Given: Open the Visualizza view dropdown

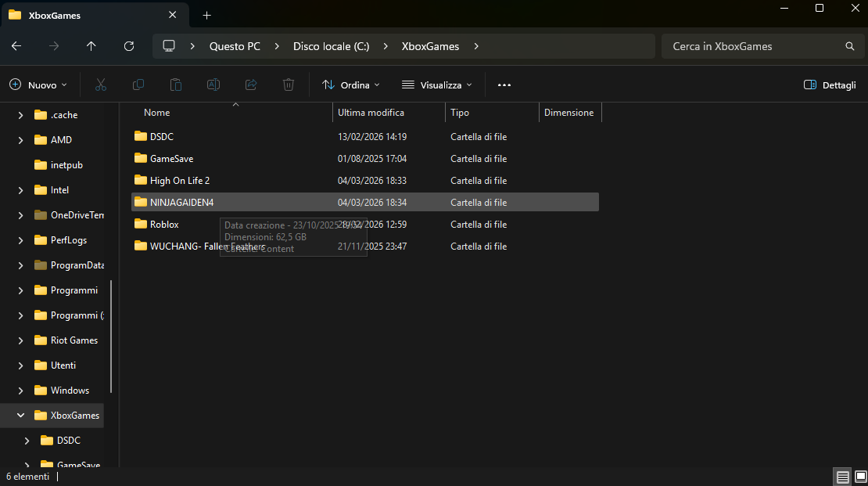Looking at the screenshot, I should 437,85.
